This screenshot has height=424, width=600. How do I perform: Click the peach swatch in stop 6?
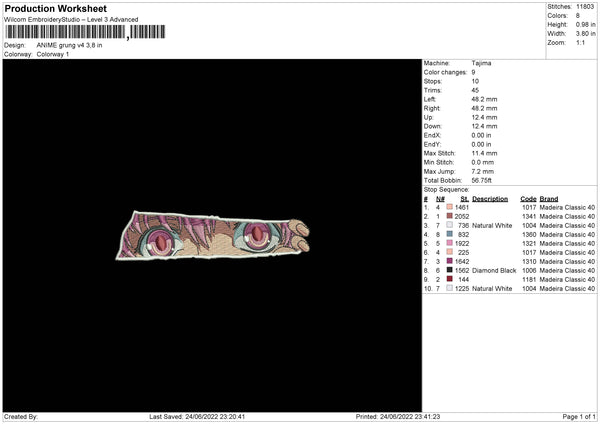coord(450,252)
